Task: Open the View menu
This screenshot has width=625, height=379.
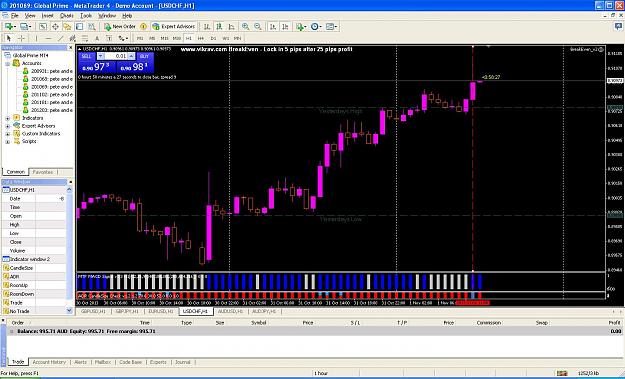Action: [x=30, y=16]
